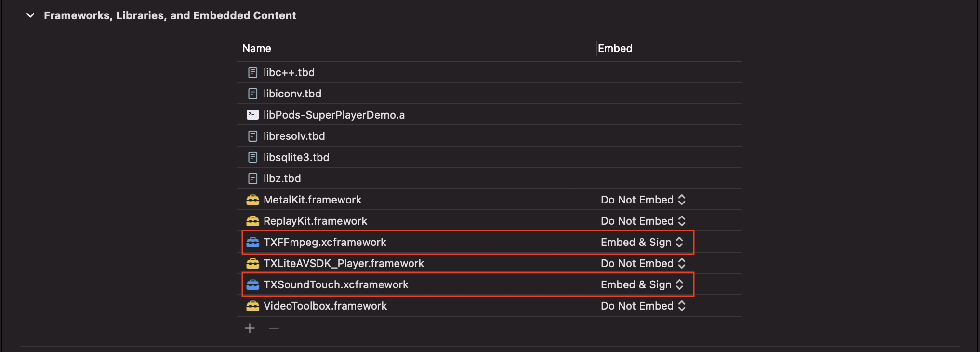Click the plus icon to add framework
This screenshot has width=980, height=352.
coord(250,328)
